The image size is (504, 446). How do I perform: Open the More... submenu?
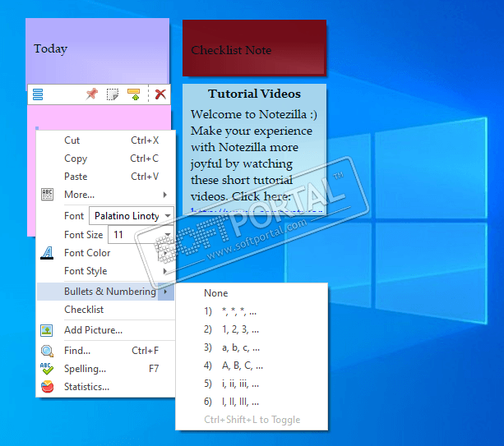click(x=106, y=195)
